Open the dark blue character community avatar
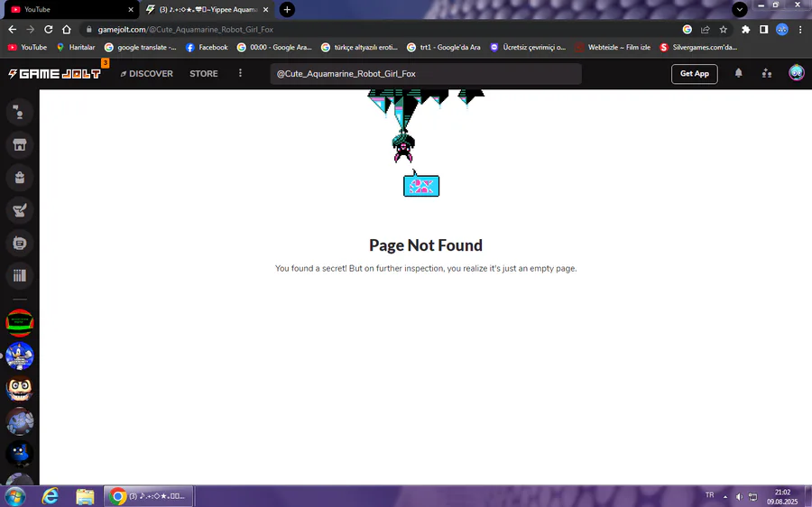This screenshot has height=507, width=812. click(20, 454)
